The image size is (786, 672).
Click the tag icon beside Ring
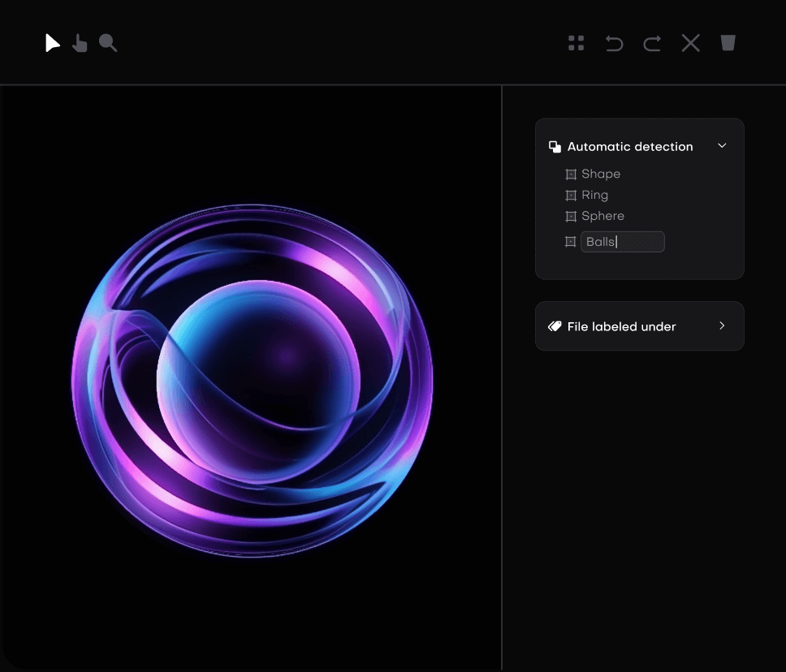571,195
